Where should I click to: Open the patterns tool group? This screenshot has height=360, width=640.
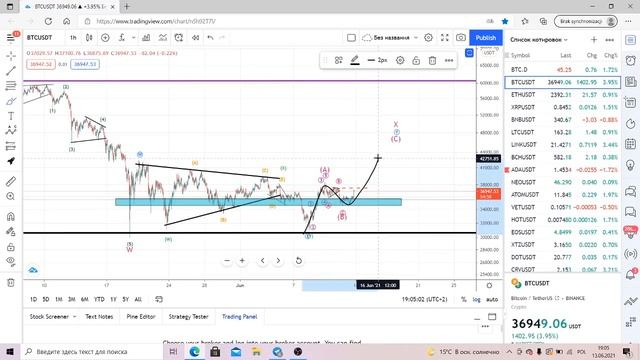[11, 131]
